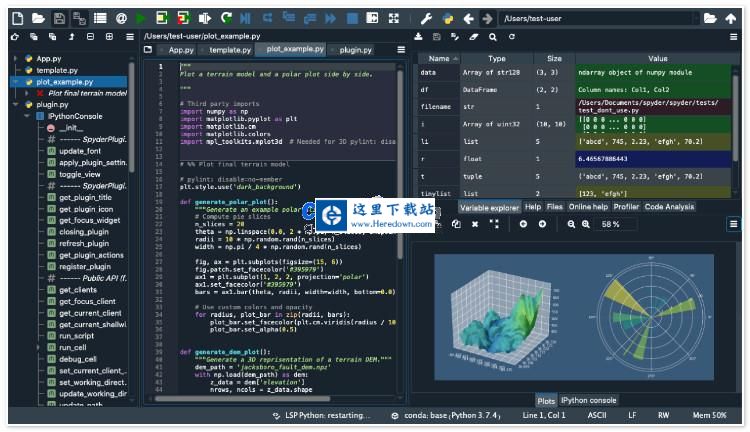
Task: Click the @ symbol finder icon
Action: coord(121,18)
